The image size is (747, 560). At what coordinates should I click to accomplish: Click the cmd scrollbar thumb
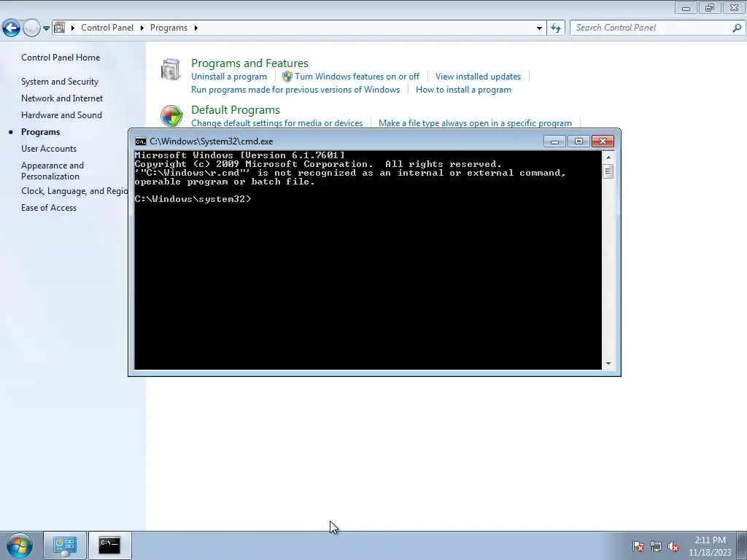(x=608, y=171)
